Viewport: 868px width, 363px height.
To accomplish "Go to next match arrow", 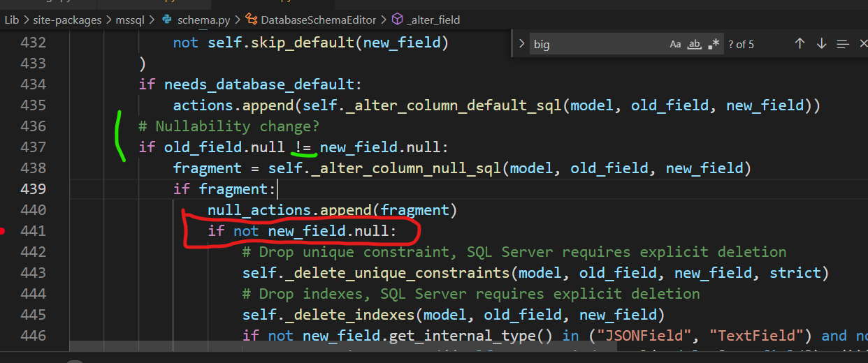I will coord(822,44).
